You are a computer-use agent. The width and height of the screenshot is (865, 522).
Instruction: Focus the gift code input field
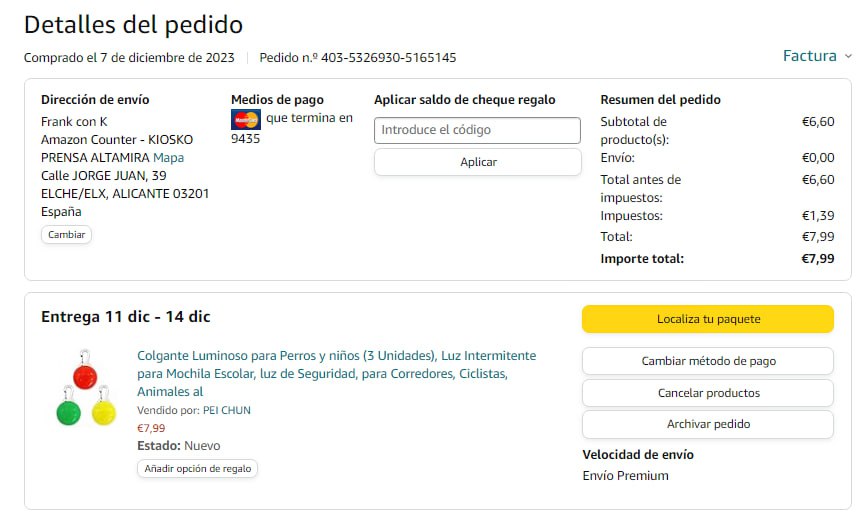point(477,130)
